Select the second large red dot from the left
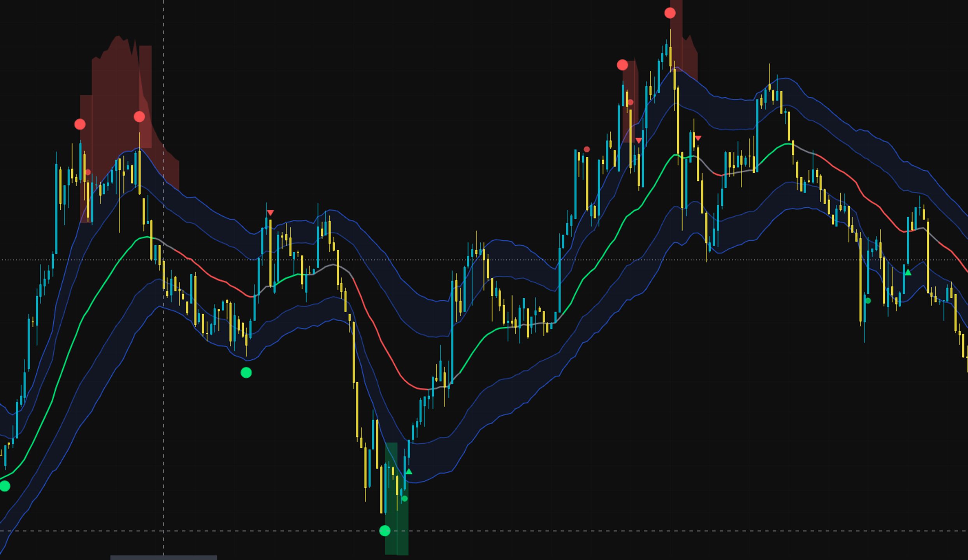The width and height of the screenshot is (968, 560). click(x=139, y=117)
